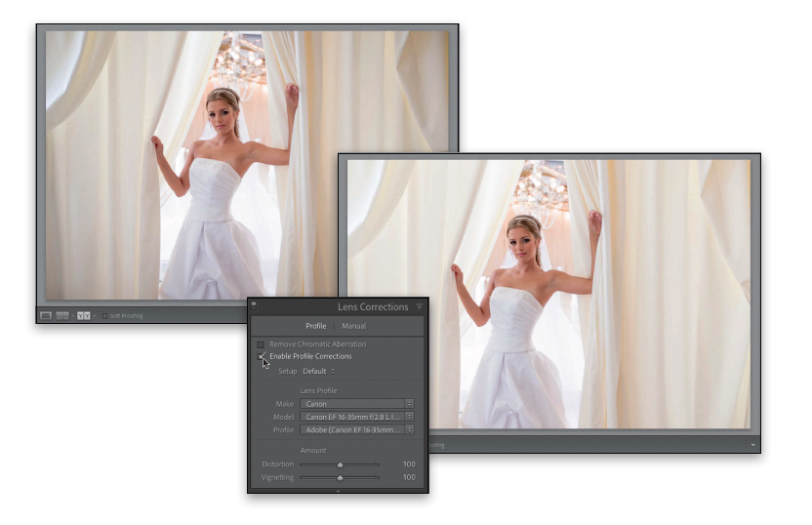This screenshot has width=812, height=525.
Task: Open the lens Model dropdown
Action: click(357, 417)
